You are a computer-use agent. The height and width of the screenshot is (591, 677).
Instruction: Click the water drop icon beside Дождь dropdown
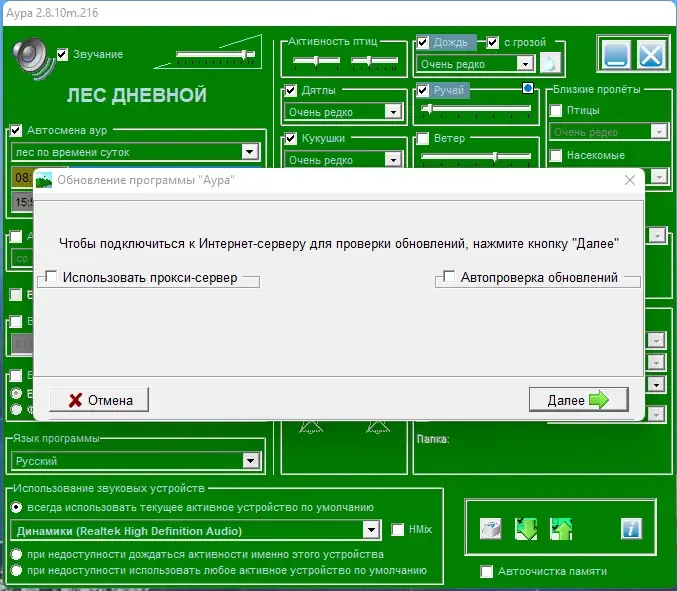550,64
